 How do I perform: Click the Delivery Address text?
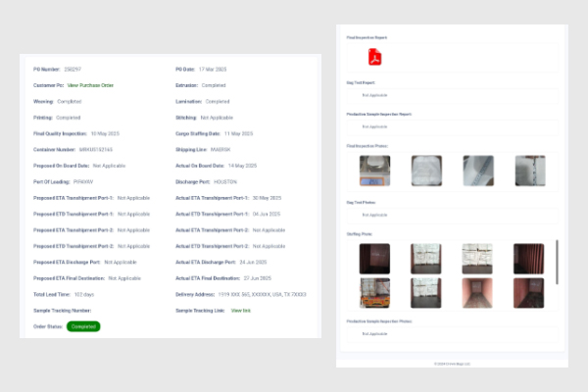click(262, 293)
